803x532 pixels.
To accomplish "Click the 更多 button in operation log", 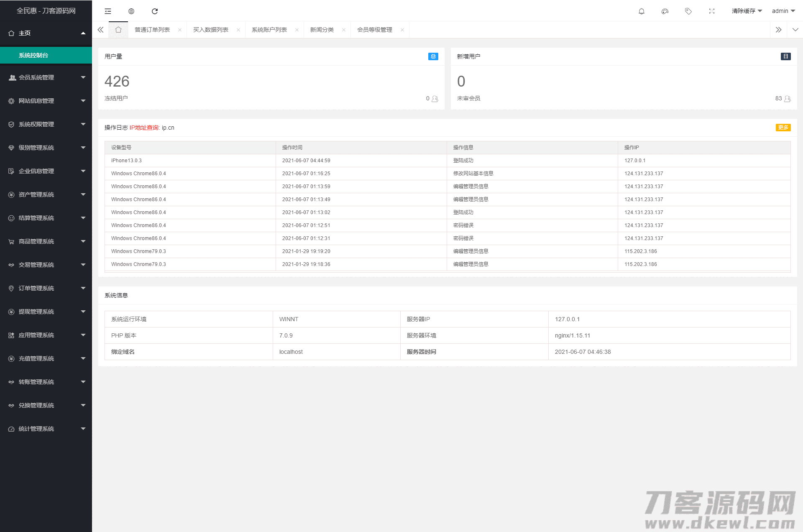I will (x=783, y=128).
